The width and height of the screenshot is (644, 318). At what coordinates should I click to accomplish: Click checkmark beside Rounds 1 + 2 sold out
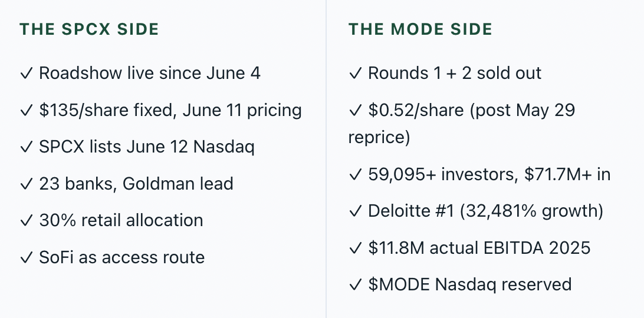(355, 74)
